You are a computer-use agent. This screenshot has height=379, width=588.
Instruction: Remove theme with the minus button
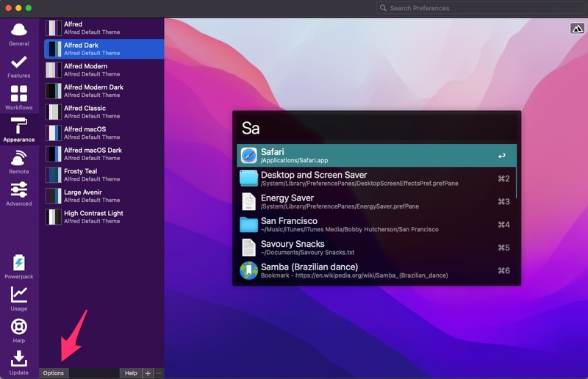click(159, 373)
